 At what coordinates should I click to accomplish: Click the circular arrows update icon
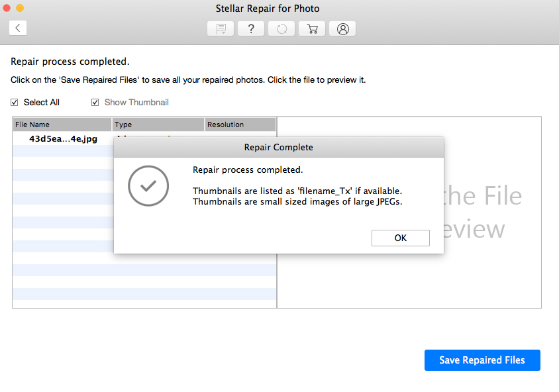281,29
